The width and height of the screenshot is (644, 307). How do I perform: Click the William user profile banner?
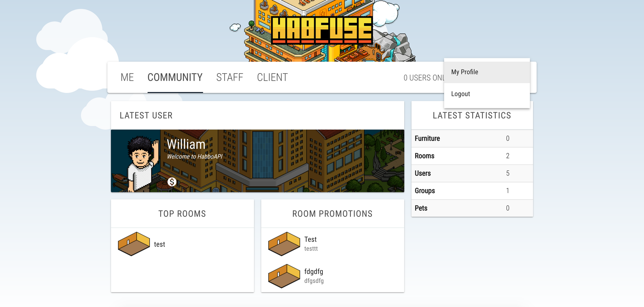click(x=257, y=161)
